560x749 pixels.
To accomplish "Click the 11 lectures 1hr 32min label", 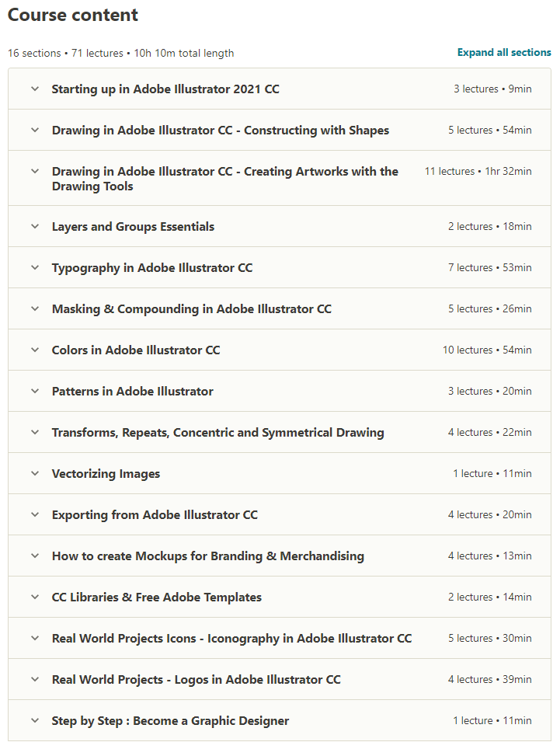I will click(478, 172).
